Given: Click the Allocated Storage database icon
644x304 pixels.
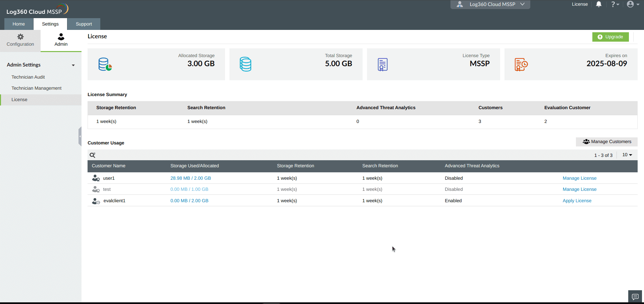Looking at the screenshot, I should pyautogui.click(x=105, y=64).
